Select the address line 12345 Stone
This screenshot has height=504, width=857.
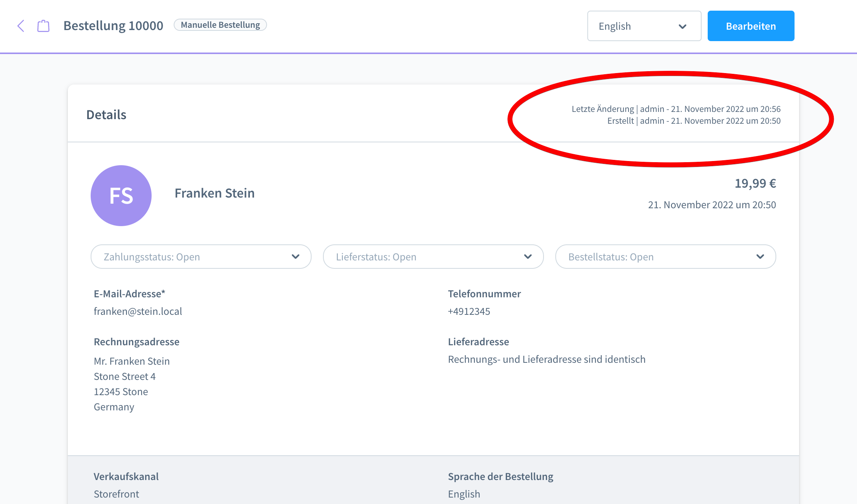[121, 392]
